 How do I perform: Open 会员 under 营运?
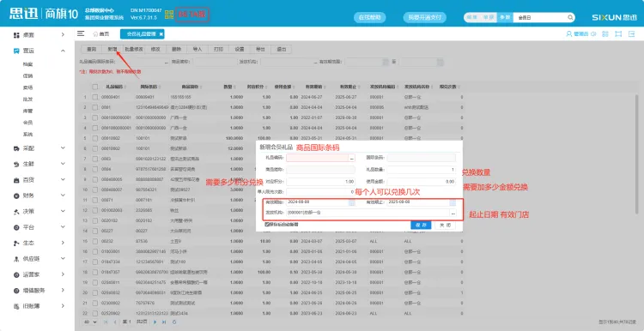pyautogui.click(x=28, y=123)
